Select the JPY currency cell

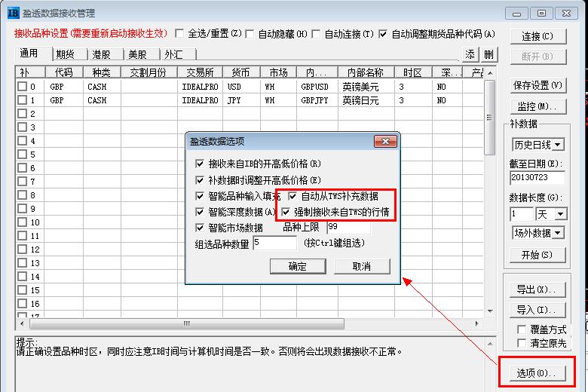[241, 100]
